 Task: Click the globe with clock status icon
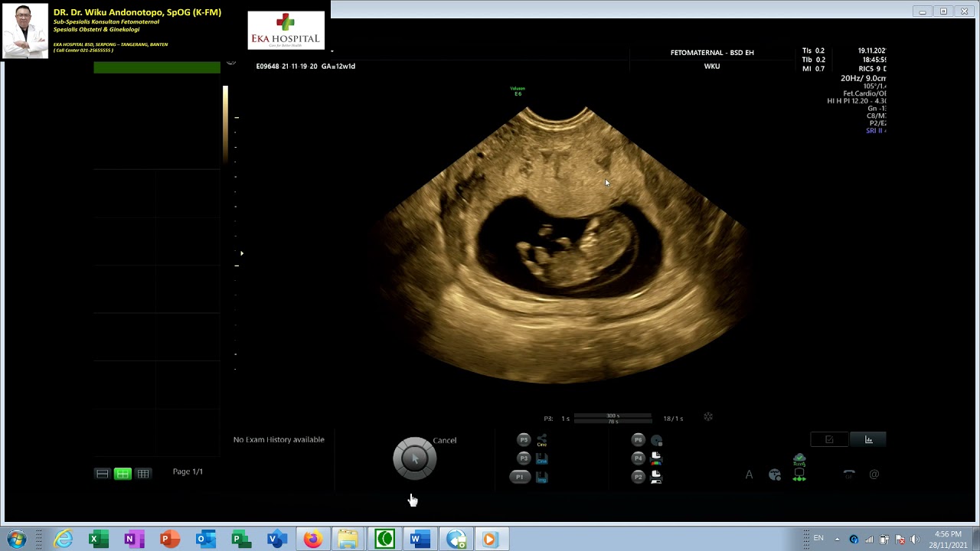coord(775,475)
